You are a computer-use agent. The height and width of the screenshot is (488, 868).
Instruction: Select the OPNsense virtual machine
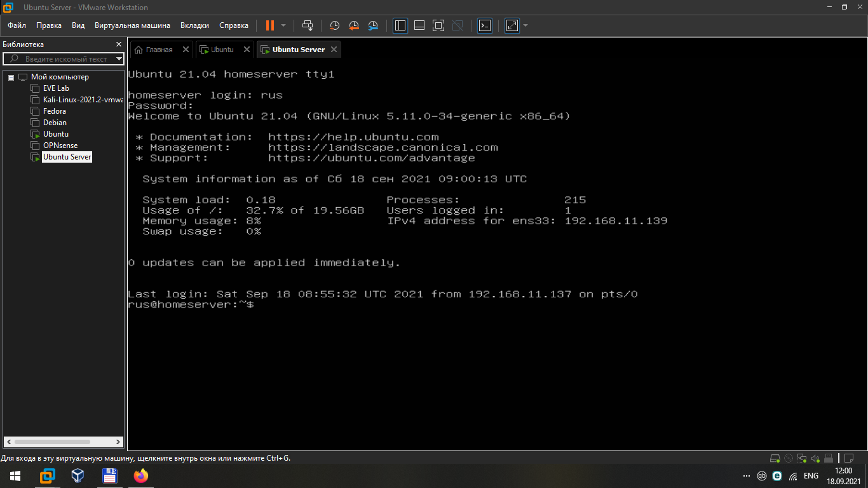click(x=60, y=146)
